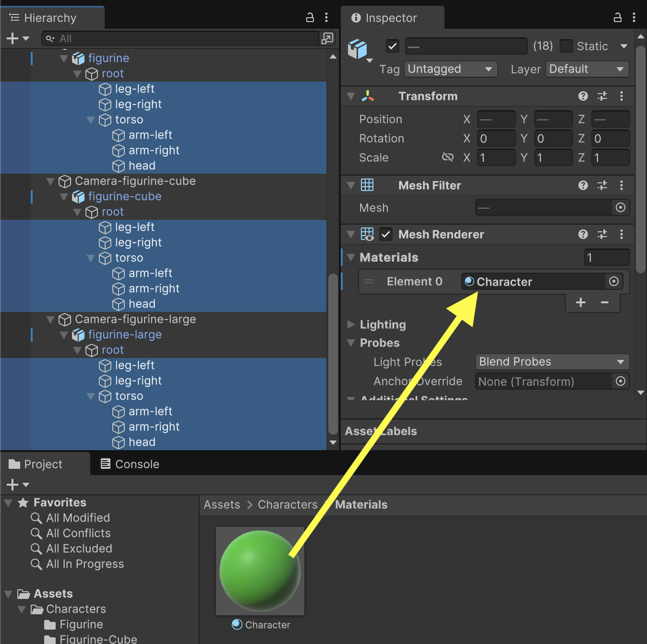Select the green Character material thumbnail

point(260,571)
